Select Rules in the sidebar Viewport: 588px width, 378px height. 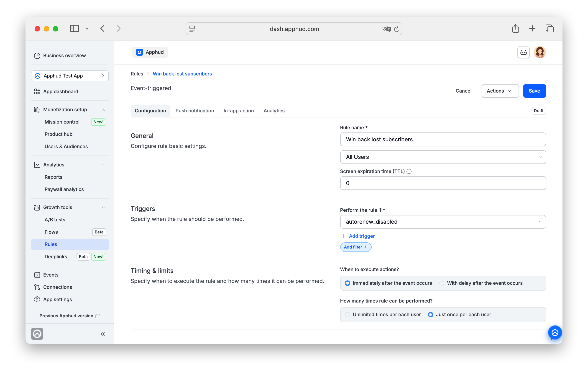tap(70, 244)
